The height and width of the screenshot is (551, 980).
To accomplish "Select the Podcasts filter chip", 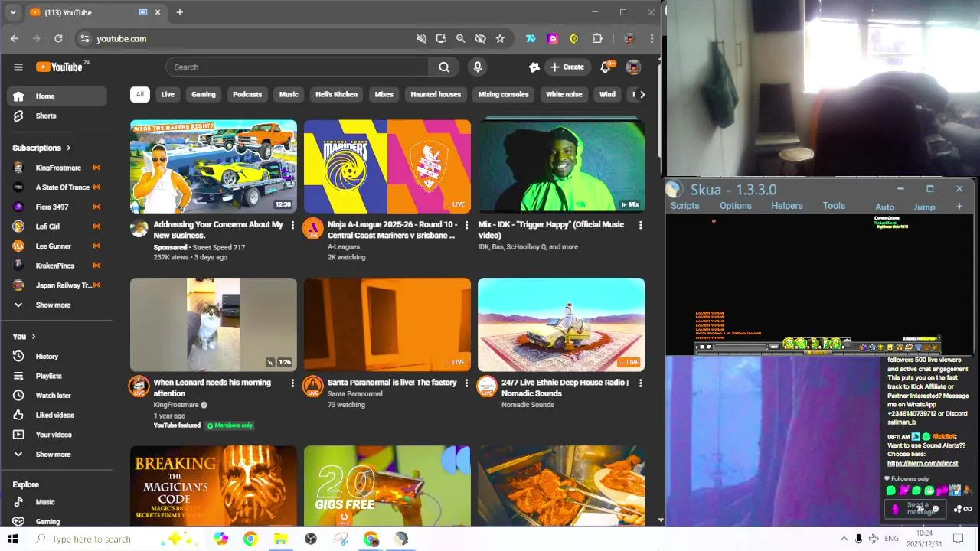I will 247,94.
